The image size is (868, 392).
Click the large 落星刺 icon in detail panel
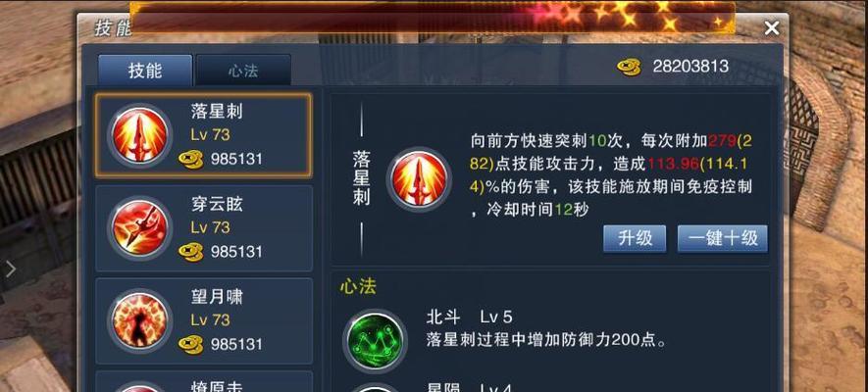(419, 179)
